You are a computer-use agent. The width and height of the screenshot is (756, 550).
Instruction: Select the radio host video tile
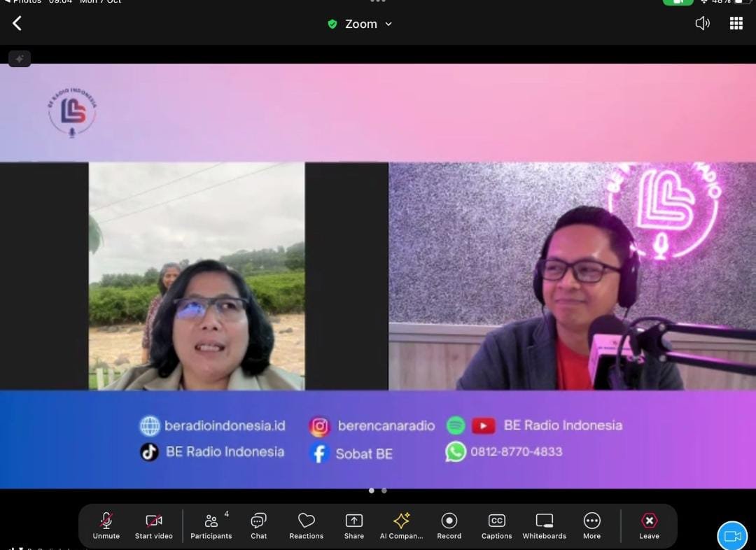pyautogui.click(x=572, y=276)
